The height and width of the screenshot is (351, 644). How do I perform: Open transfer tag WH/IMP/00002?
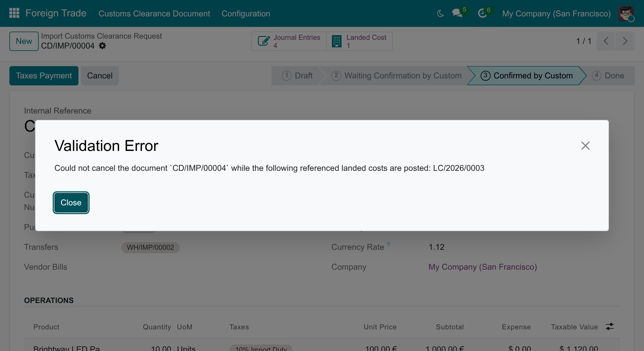150,247
